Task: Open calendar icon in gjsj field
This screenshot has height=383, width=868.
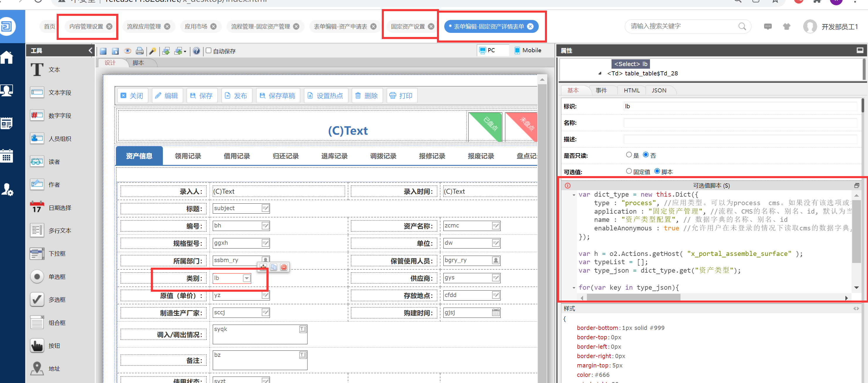Action: [x=496, y=313]
